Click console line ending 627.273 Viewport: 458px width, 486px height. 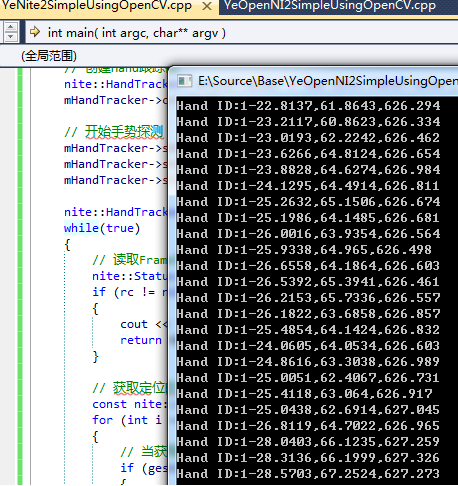(308, 474)
